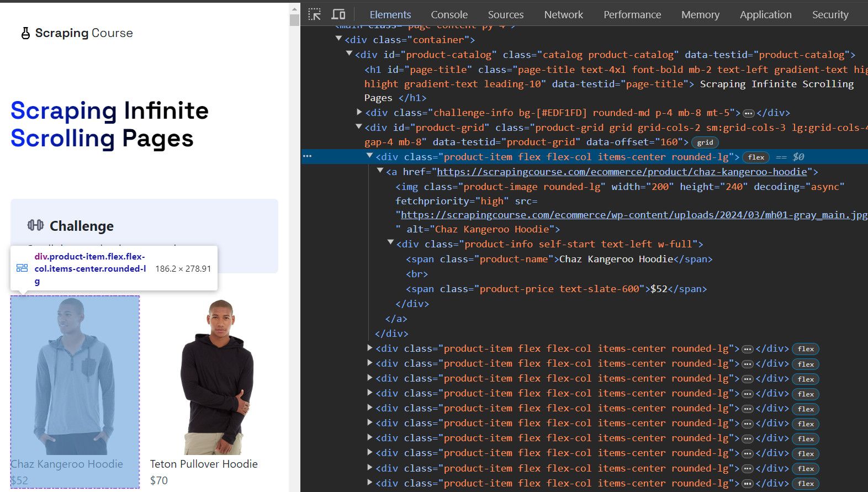This screenshot has height=492, width=868.
Task: Click the $70 price text
Action: pos(159,480)
